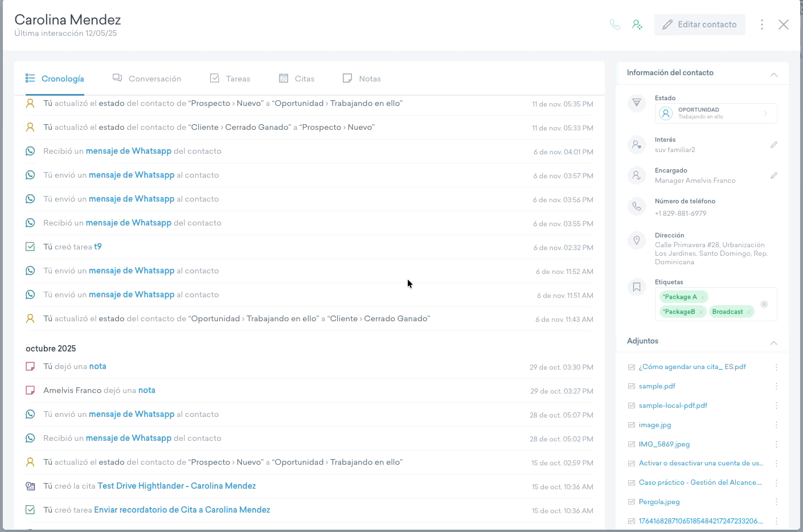
Task: Remove the Broadcast tag
Action: 749,312
